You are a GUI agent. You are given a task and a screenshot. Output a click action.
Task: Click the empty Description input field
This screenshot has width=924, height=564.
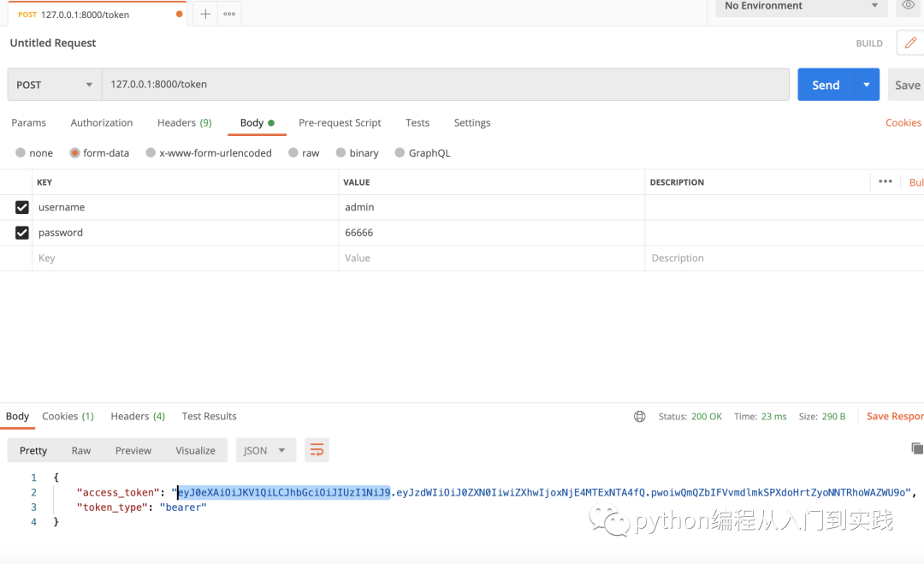pos(784,258)
